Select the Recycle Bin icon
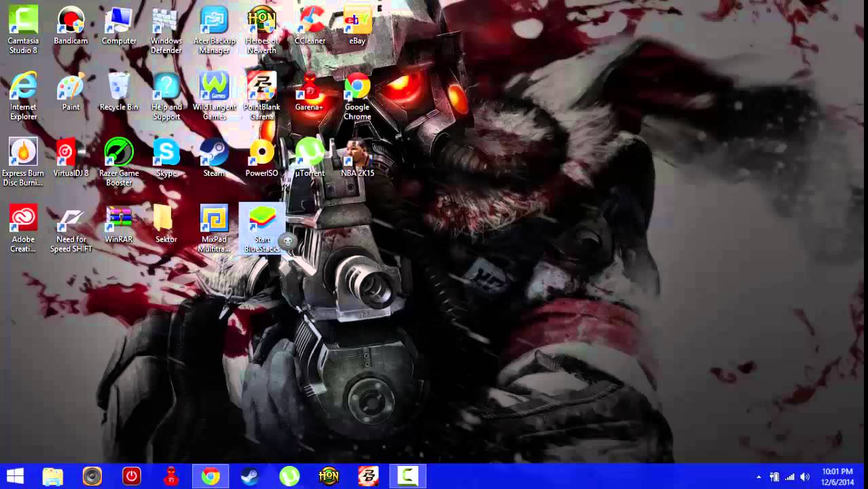Viewport: 868px width, 489px height. click(x=119, y=92)
